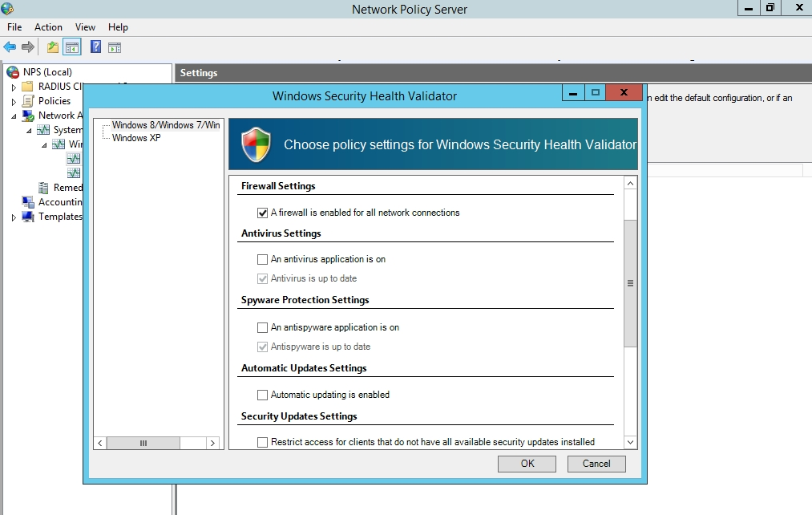This screenshot has width=812, height=515.
Task: Toggle the show/hide action pane toolbar icon
Action: (x=115, y=47)
